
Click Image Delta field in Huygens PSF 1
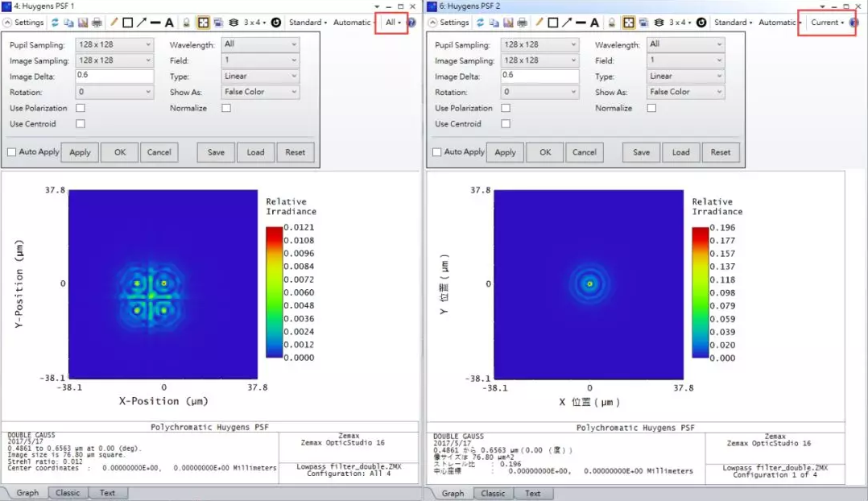pyautogui.click(x=114, y=77)
